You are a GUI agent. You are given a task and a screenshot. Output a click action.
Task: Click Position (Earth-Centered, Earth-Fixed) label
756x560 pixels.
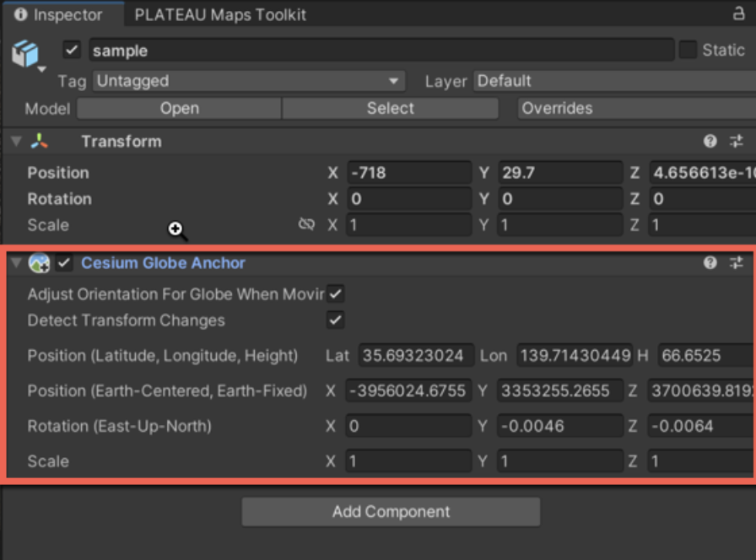167,390
